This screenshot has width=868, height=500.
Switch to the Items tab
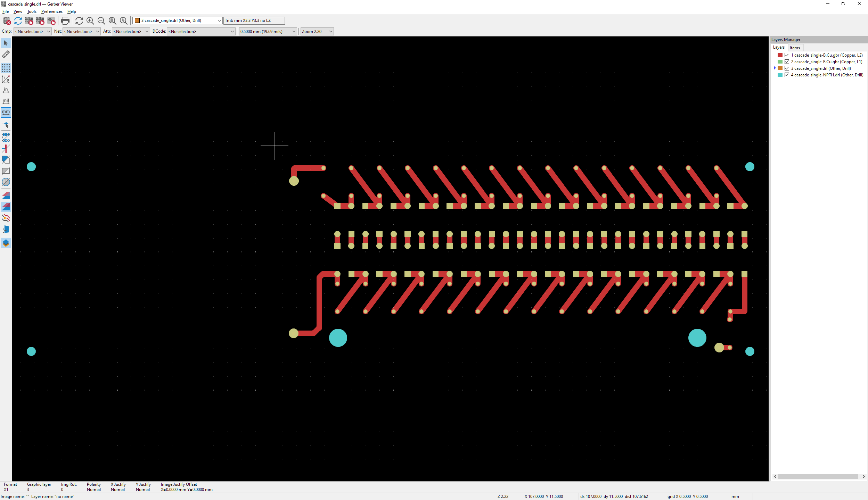794,48
